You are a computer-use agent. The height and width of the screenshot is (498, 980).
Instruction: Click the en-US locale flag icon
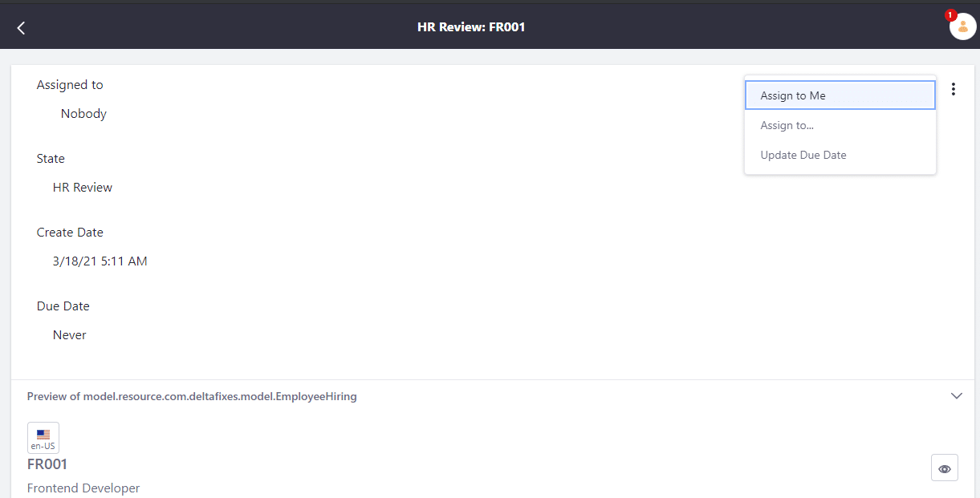click(43, 437)
